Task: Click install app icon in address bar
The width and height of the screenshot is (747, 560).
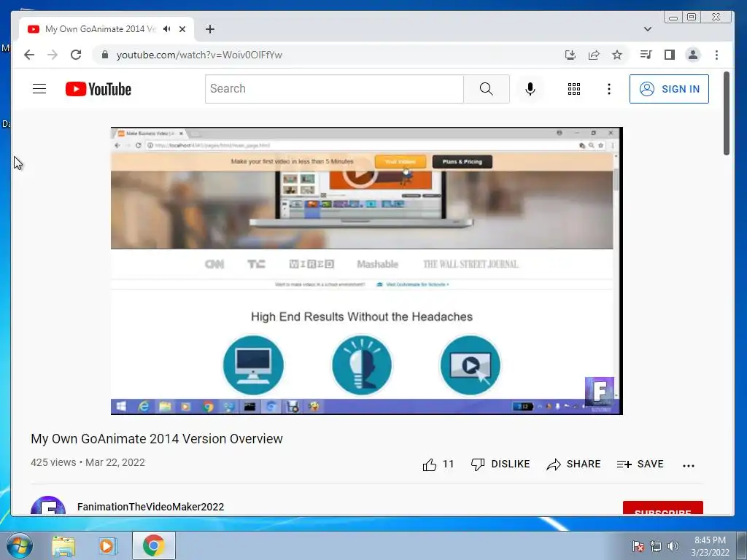Action: point(570,55)
